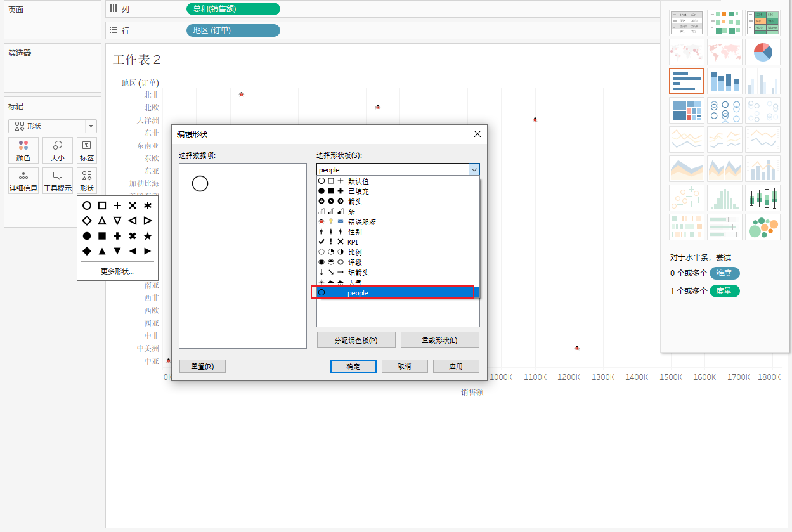Screen dimensions: 792x532
Task: Choose the 比例 proportion shape palette
Action: (398, 252)
